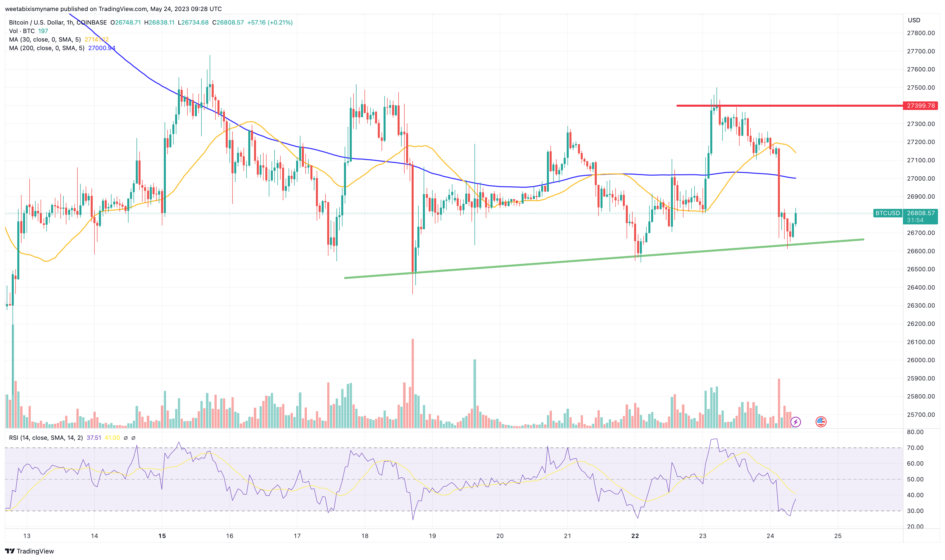Click the current price 26808.57 label
Screen dimensions: 945x560
tap(921, 213)
